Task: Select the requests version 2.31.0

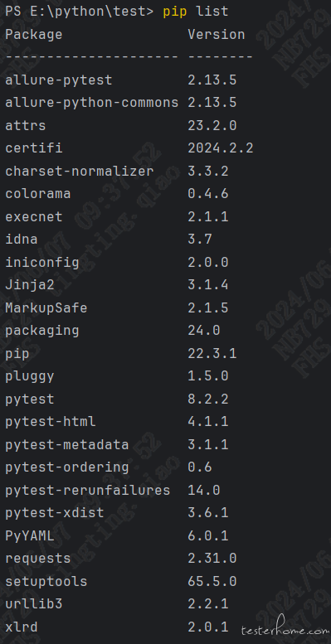Action: pos(212,559)
